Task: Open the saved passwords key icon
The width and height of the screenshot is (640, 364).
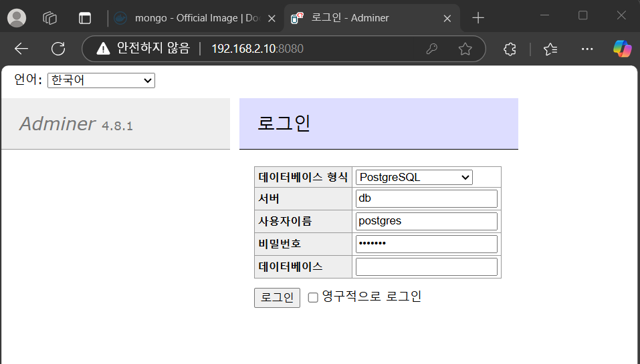Action: 432,49
